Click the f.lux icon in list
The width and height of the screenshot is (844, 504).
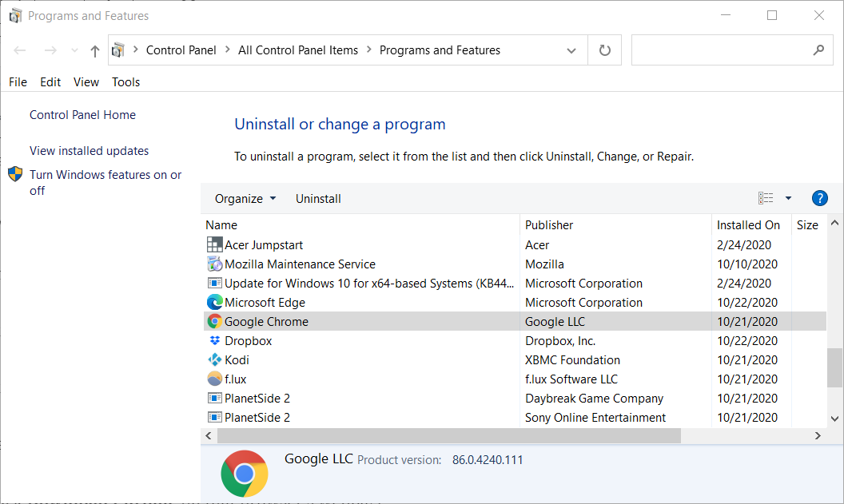[x=214, y=379]
